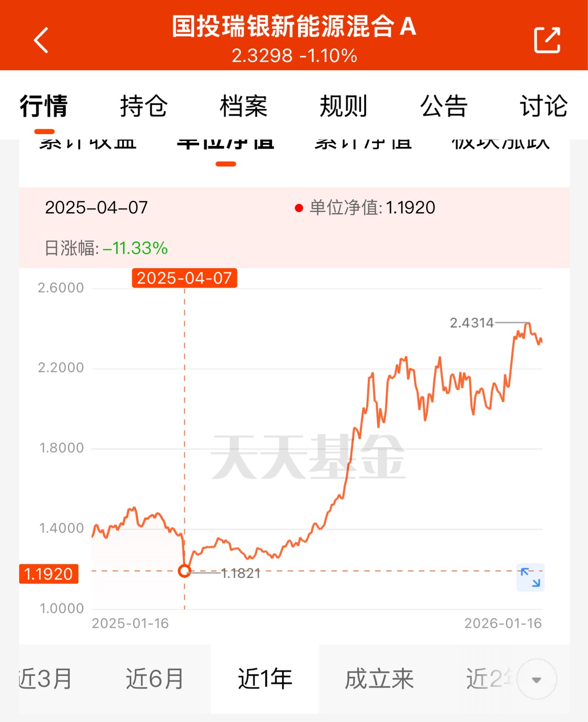Open the 档案 tab
This screenshot has width=588, height=722.
[244, 106]
